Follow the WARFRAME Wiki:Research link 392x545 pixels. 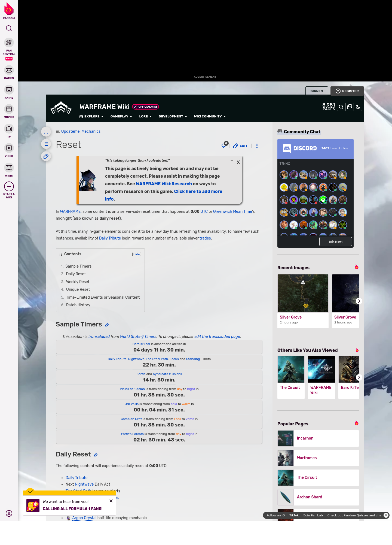(164, 184)
